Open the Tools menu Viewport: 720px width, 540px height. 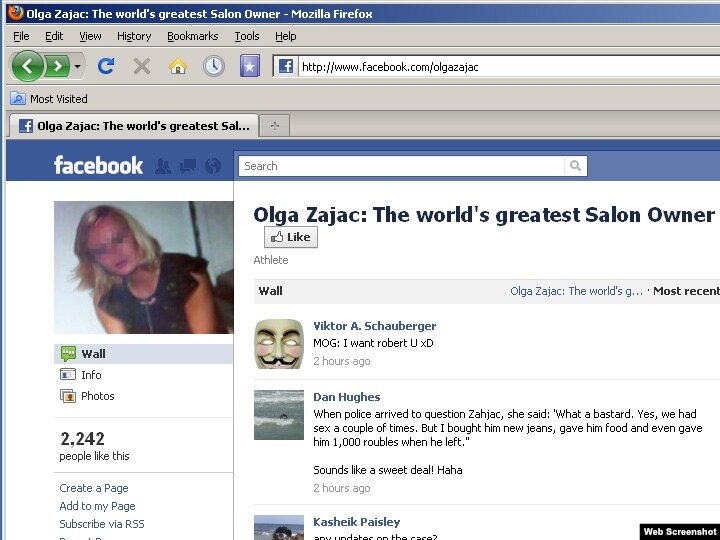pyautogui.click(x=247, y=36)
